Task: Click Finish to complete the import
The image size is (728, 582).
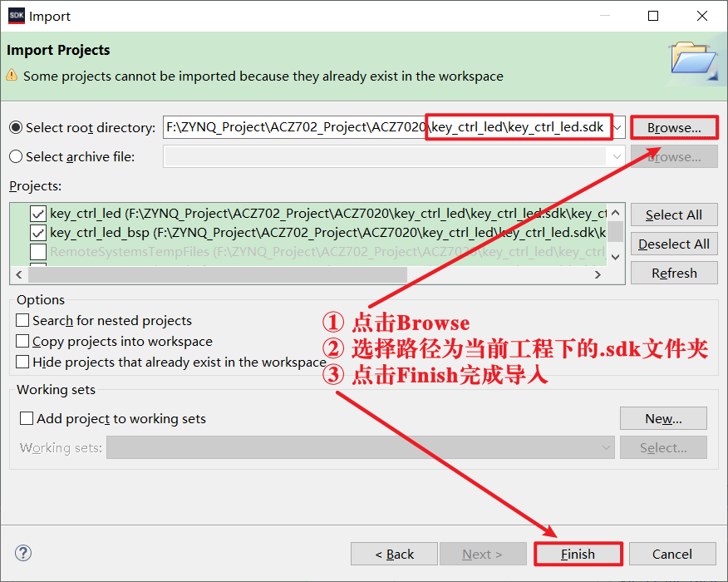Action: (578, 554)
